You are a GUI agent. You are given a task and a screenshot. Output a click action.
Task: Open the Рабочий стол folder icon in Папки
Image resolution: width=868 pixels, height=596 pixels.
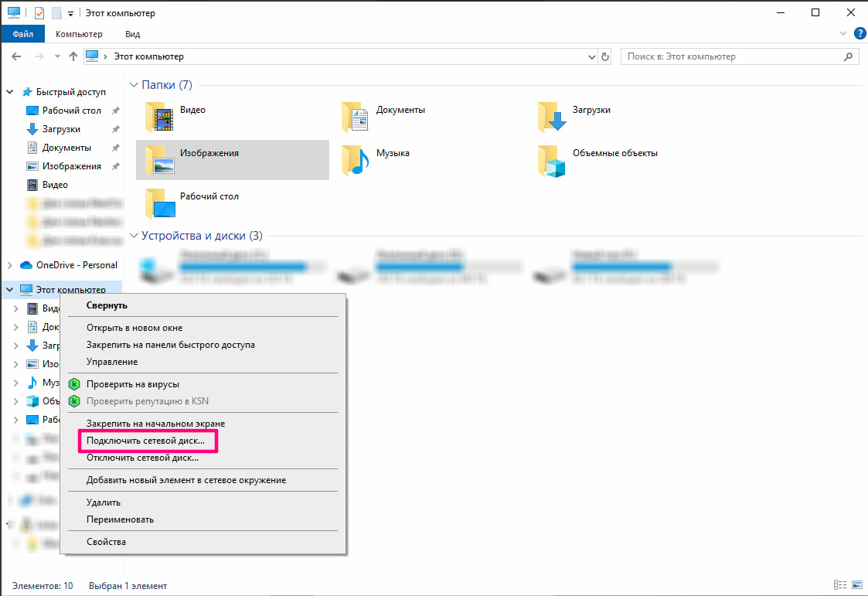tap(160, 203)
